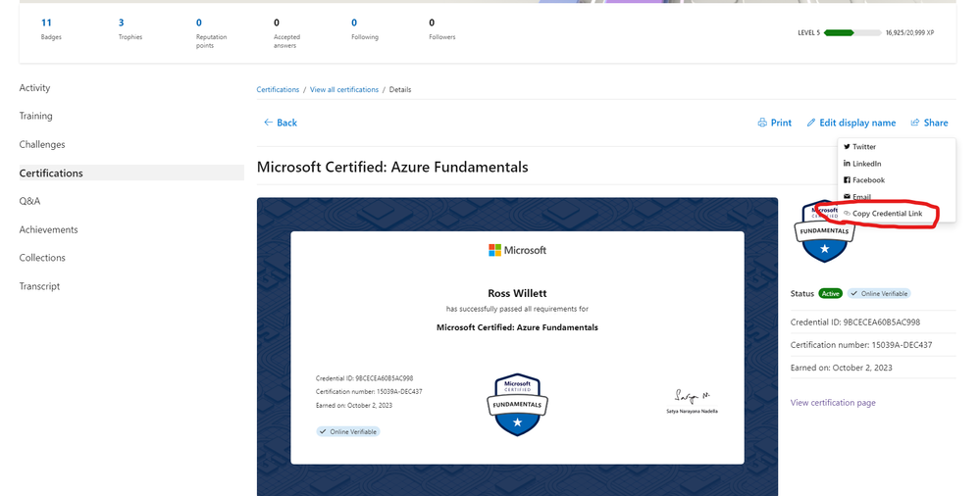
Task: Click the Back arrow icon
Action: tap(268, 123)
